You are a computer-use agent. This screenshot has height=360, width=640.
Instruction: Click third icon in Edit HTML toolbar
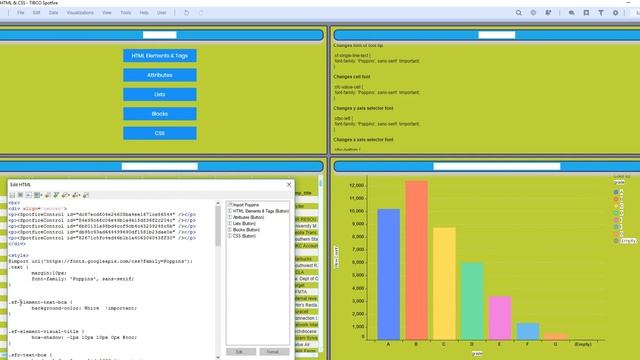point(28,195)
